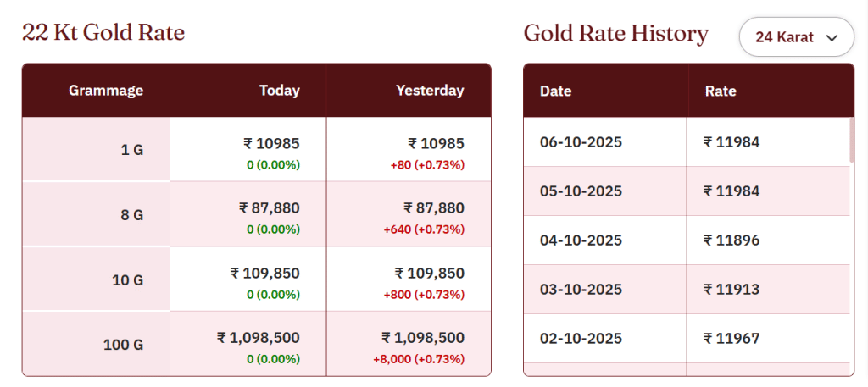
Task: Click today's 10 G price ₹ 109,850
Action: pos(264,274)
